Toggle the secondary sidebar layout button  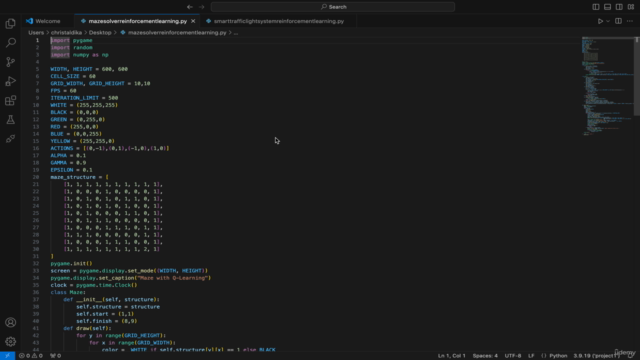pyautogui.click(x=619, y=7)
